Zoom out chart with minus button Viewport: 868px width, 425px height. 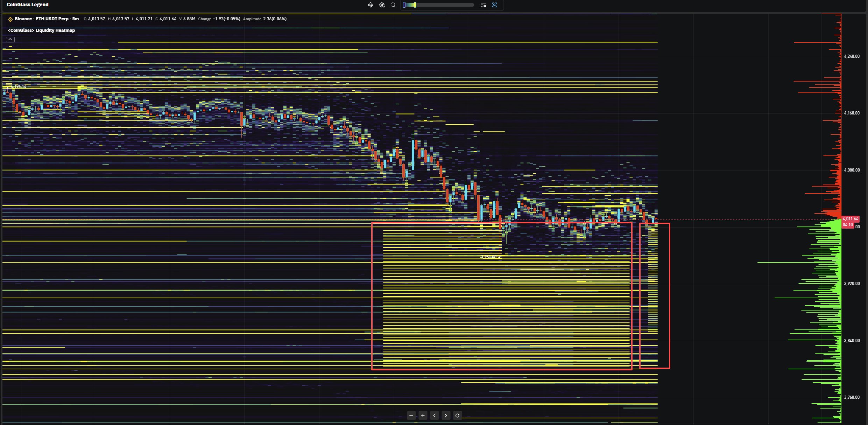(x=411, y=416)
